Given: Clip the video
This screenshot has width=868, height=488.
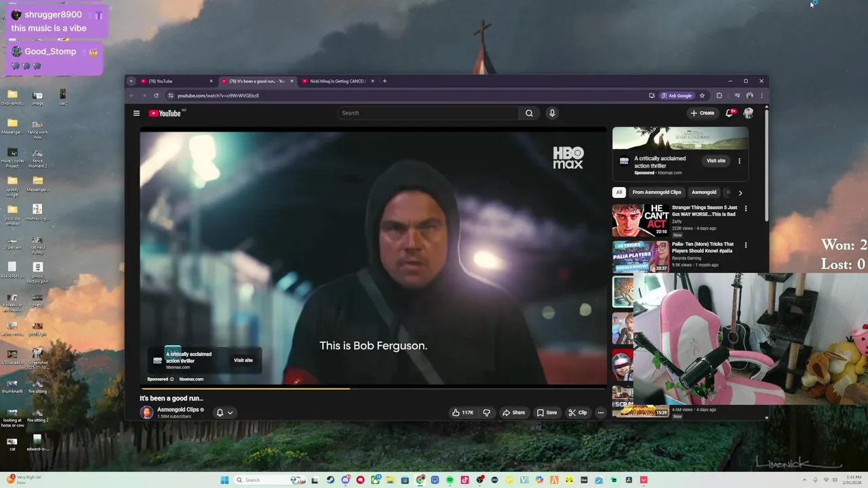Looking at the screenshot, I should (x=578, y=412).
